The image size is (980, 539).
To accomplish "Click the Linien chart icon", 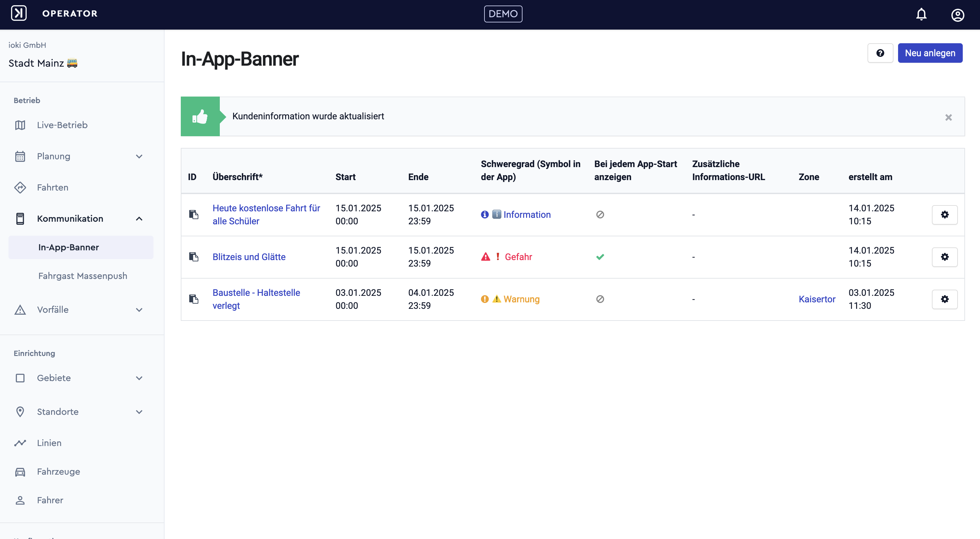I will pyautogui.click(x=20, y=443).
